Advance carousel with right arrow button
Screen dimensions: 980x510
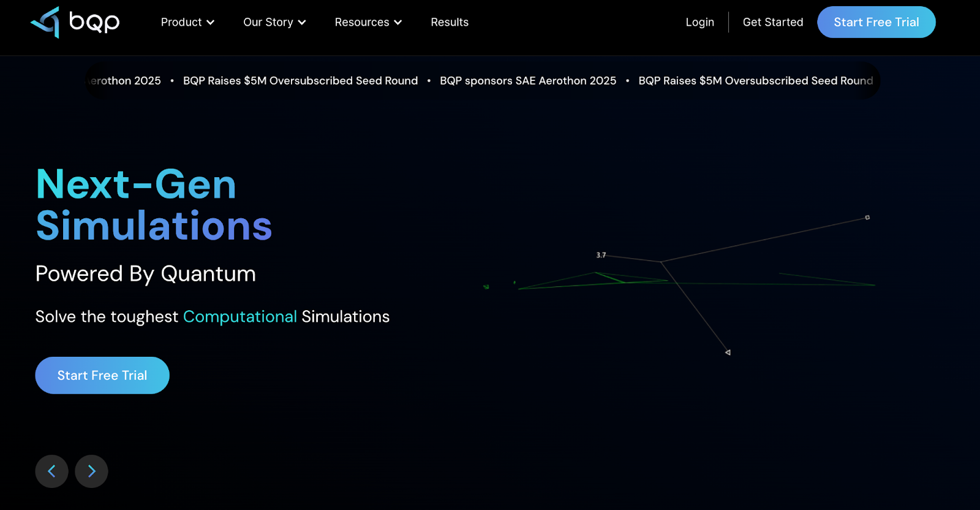click(x=91, y=471)
